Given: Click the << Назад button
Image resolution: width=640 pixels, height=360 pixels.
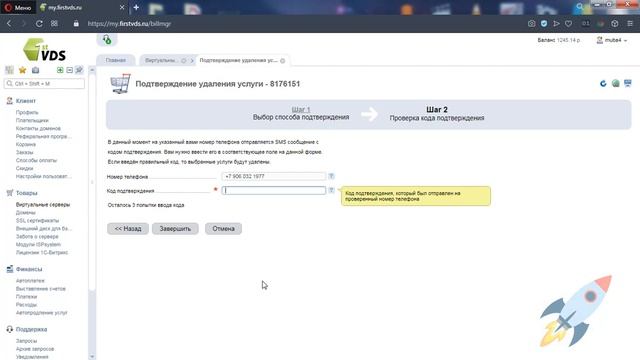Looking at the screenshot, I should pyautogui.click(x=128, y=229).
